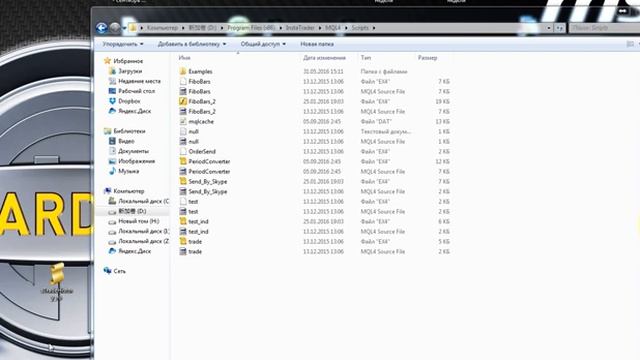Screen dimensions: 640x360
Task: Open the Упорядочить menu
Action: pyautogui.click(x=123, y=44)
